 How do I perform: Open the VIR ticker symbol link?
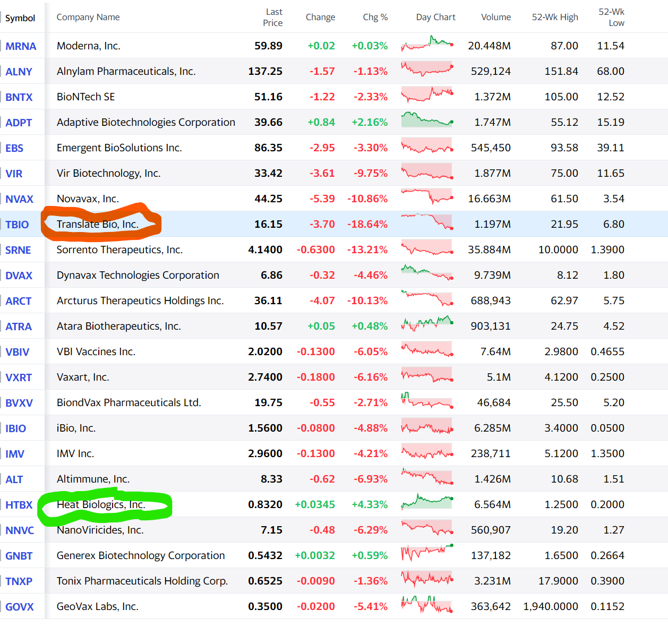click(x=14, y=174)
